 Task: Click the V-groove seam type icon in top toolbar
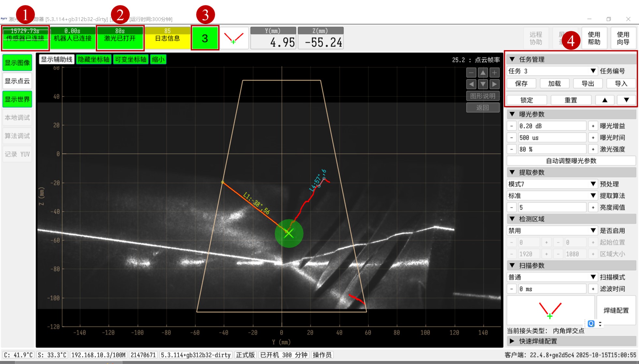pyautogui.click(x=234, y=38)
